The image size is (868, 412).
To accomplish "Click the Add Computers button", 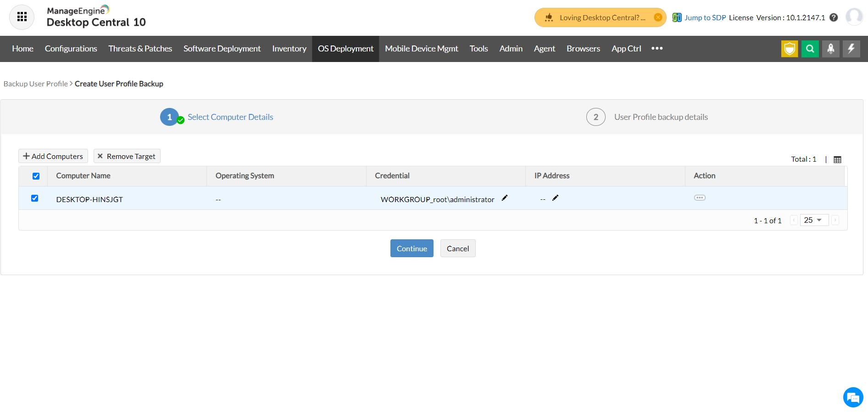I will tap(53, 156).
